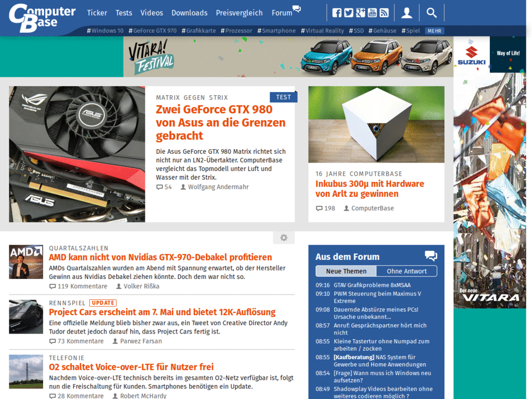Click the Project Cars thumbnail
This screenshot has width=532, height=399.
pyautogui.click(x=26, y=316)
